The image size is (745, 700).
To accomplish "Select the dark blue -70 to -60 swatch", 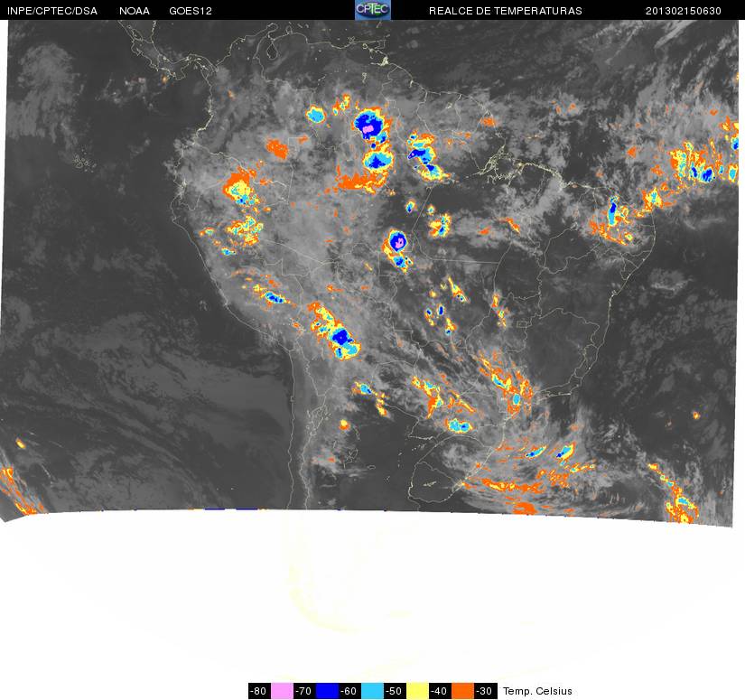I will (327, 690).
